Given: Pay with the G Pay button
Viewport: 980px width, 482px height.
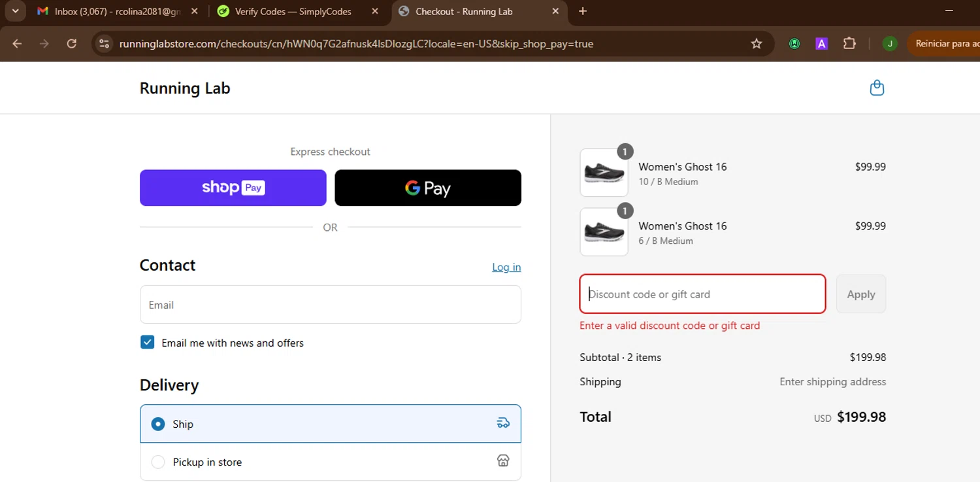Looking at the screenshot, I should (428, 188).
